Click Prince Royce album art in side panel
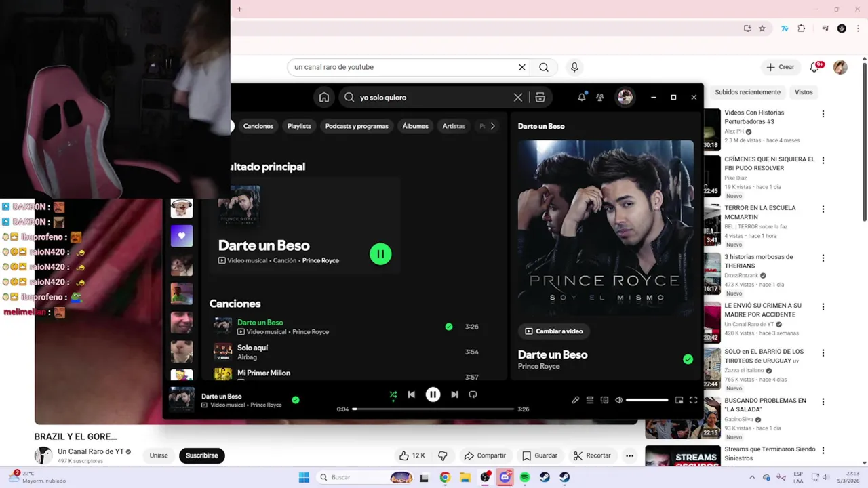This screenshot has height=488, width=868. 606,228
